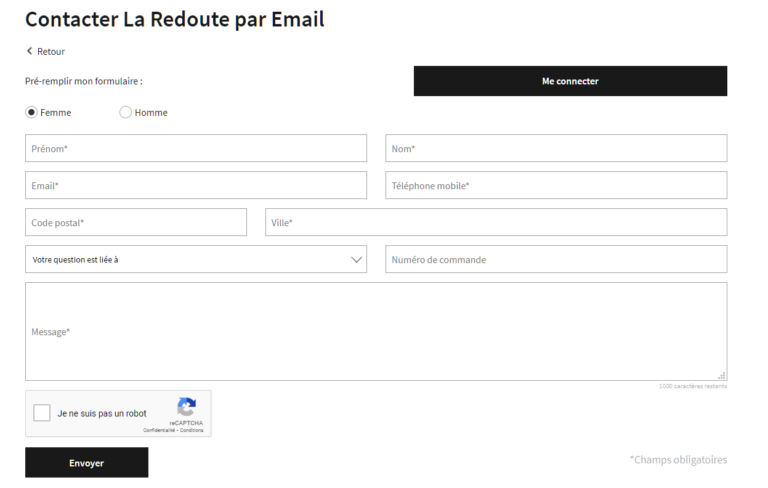Open the reCAPTCHA Conditions link

tap(192, 430)
